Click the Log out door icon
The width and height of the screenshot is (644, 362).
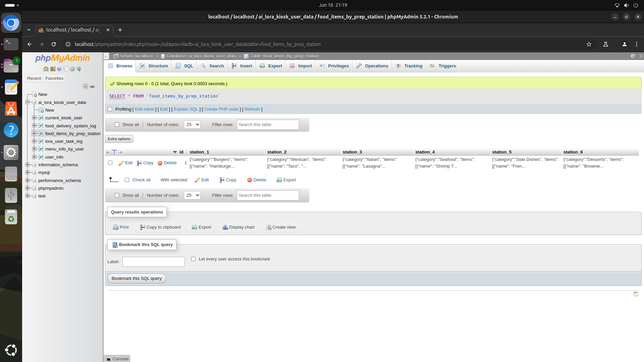(x=53, y=69)
